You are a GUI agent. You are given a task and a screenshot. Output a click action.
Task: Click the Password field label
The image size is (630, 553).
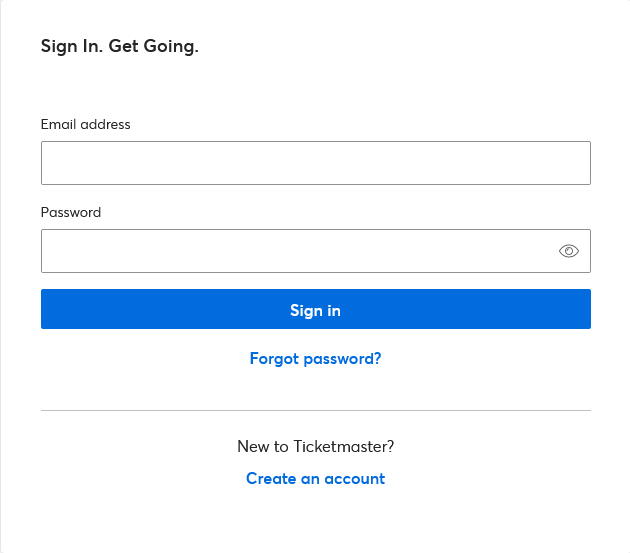click(x=71, y=212)
